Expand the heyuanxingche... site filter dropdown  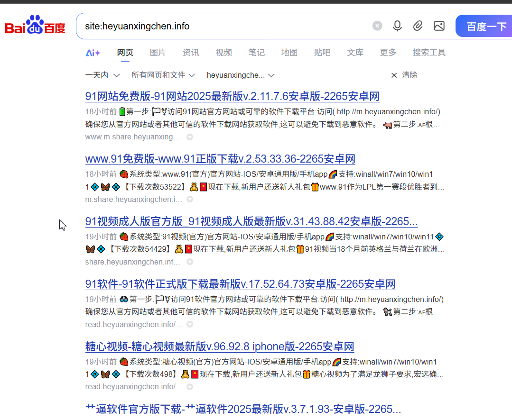(x=241, y=75)
